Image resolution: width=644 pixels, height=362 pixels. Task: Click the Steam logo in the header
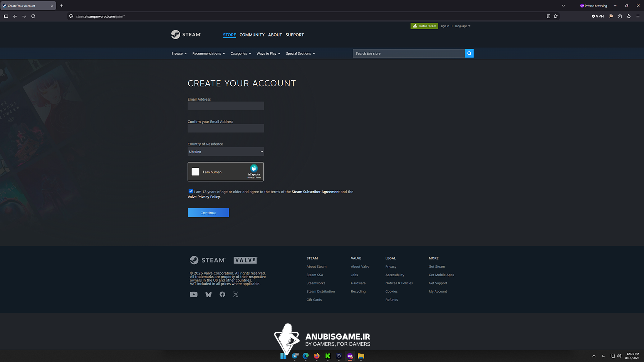pyautogui.click(x=186, y=35)
